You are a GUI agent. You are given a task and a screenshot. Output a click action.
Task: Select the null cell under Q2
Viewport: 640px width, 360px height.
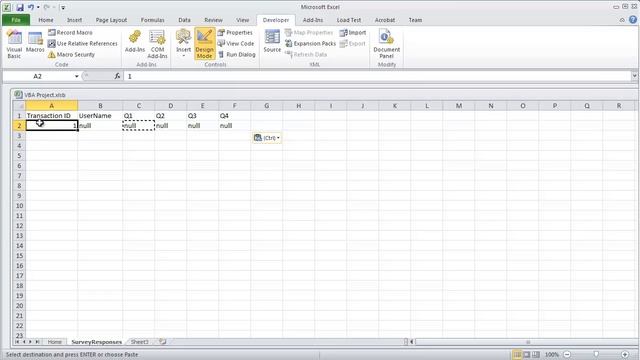pos(171,126)
